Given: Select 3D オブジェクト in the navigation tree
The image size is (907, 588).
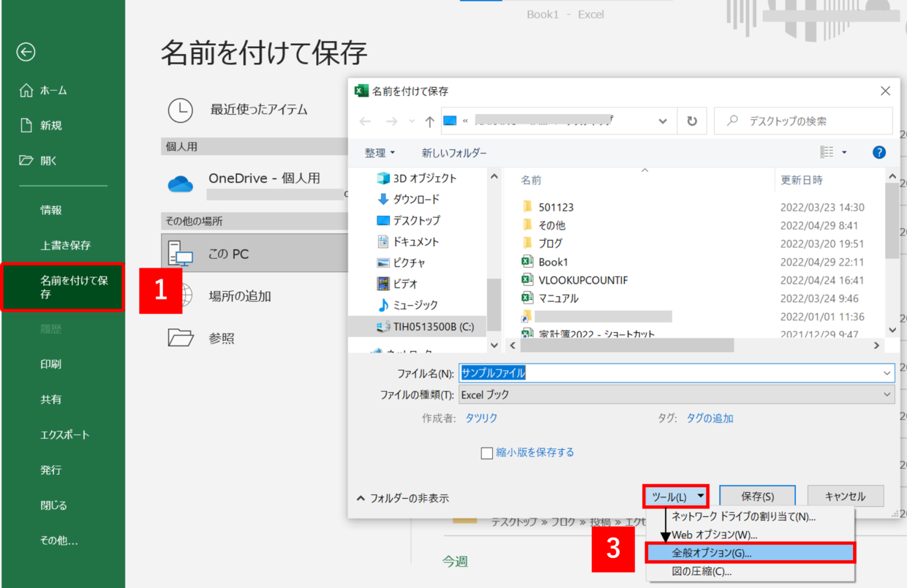Looking at the screenshot, I should 416,178.
